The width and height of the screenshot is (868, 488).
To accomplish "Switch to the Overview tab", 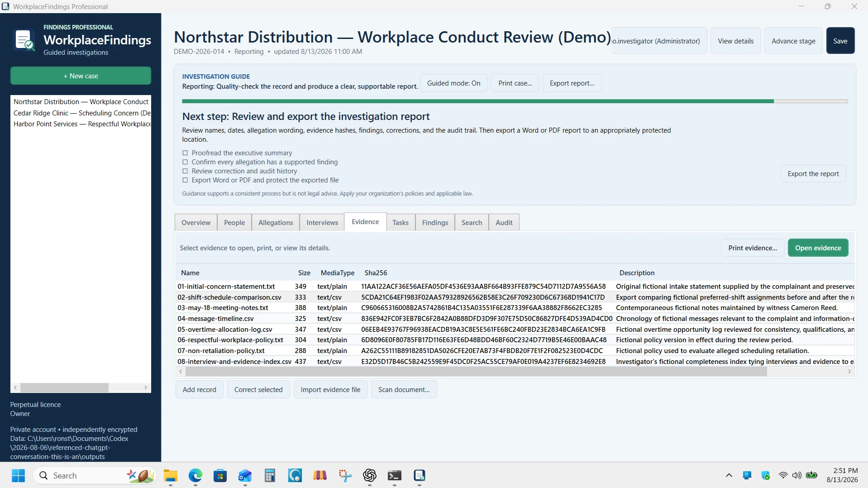I will click(x=196, y=222).
